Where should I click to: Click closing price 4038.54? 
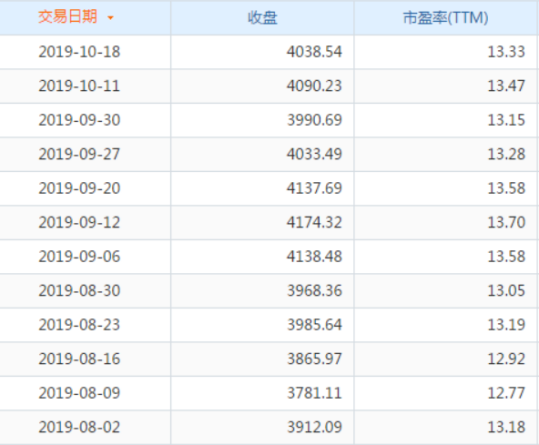point(315,52)
